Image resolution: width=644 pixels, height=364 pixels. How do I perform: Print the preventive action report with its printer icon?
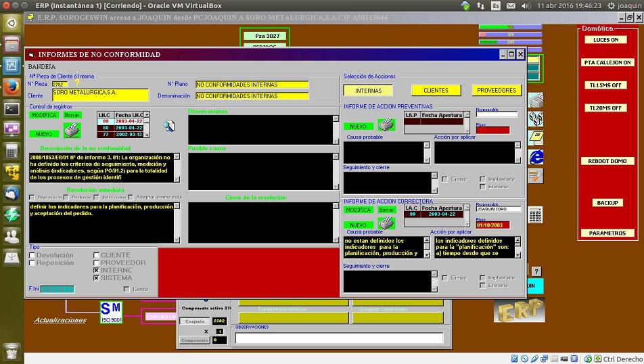point(386,124)
